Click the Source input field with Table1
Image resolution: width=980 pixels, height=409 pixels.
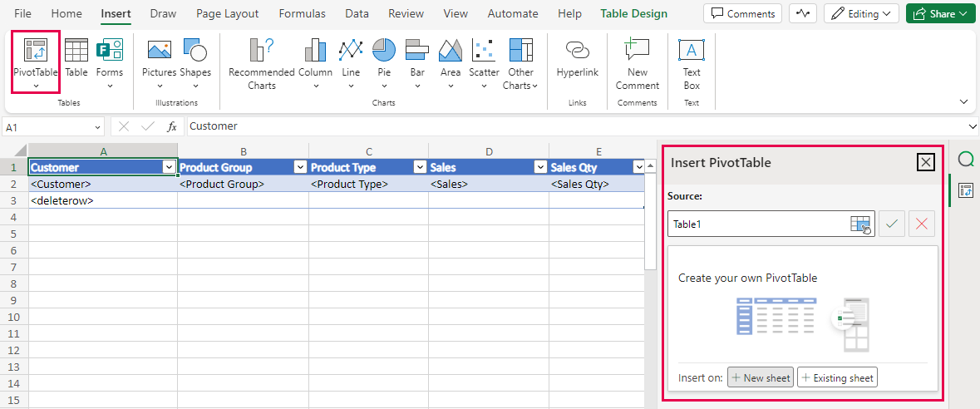[756, 224]
